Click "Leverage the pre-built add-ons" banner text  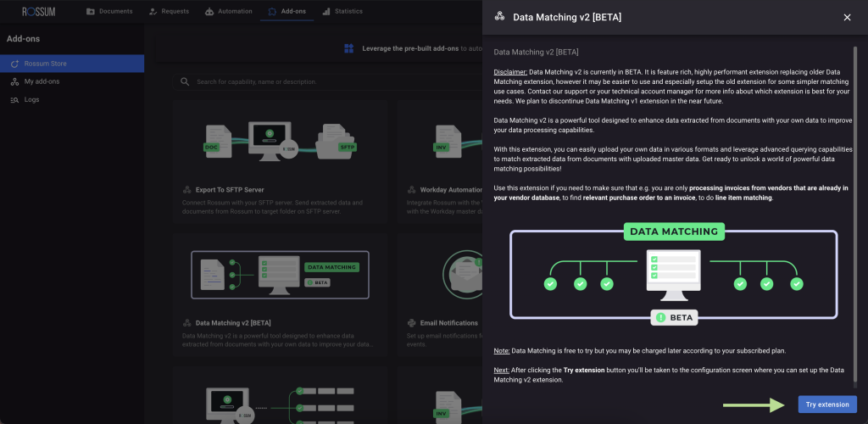(x=411, y=48)
